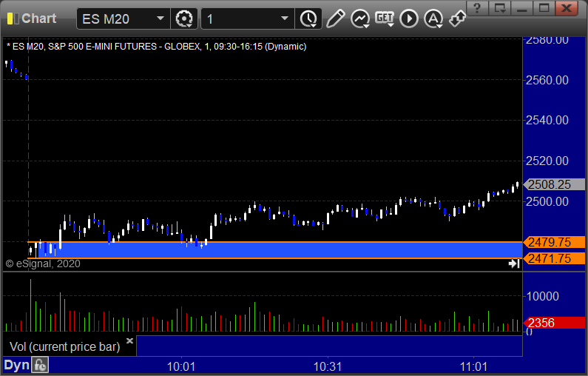Click the Chart title menu

[37, 19]
